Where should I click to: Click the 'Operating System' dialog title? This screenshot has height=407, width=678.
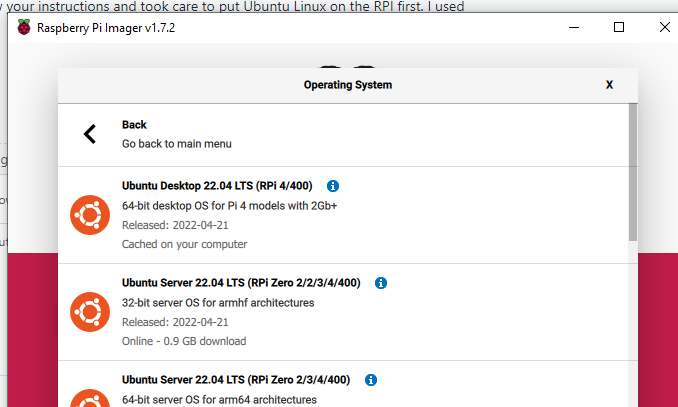348,85
